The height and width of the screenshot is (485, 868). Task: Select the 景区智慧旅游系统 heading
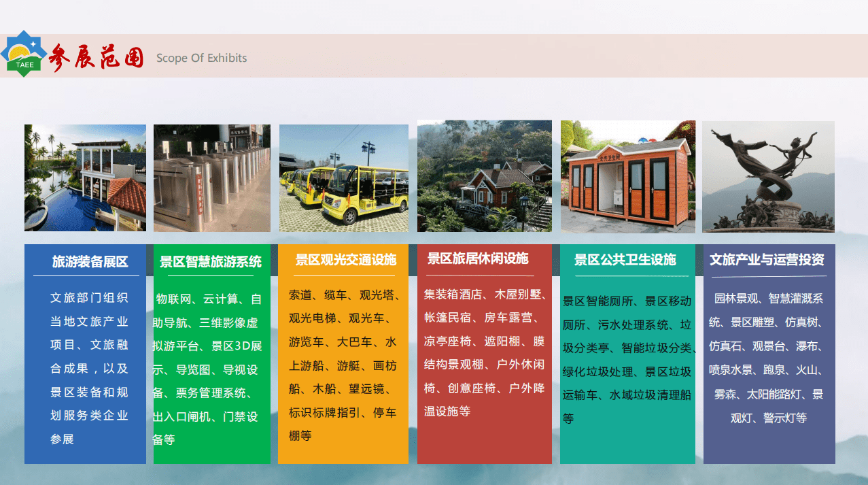(x=210, y=262)
